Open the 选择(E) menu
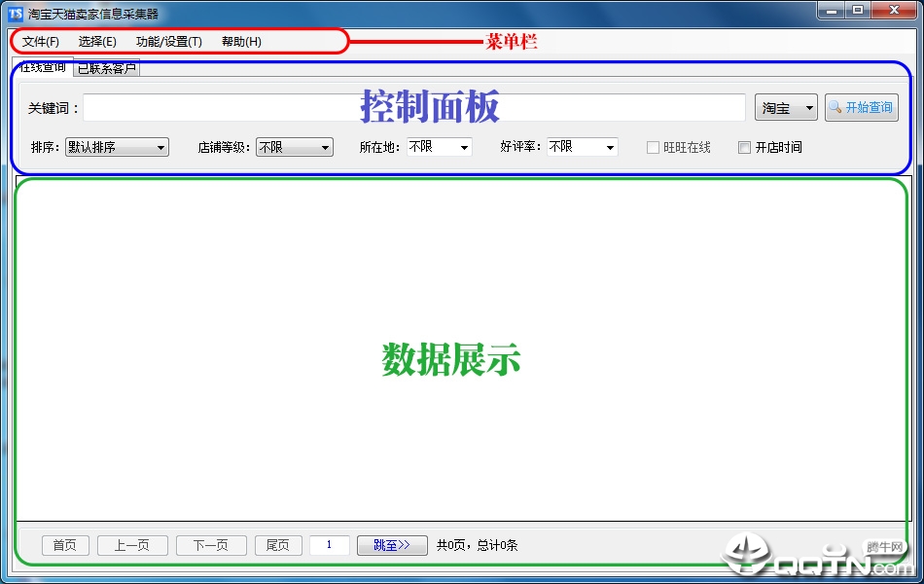924x584 pixels. [x=97, y=42]
